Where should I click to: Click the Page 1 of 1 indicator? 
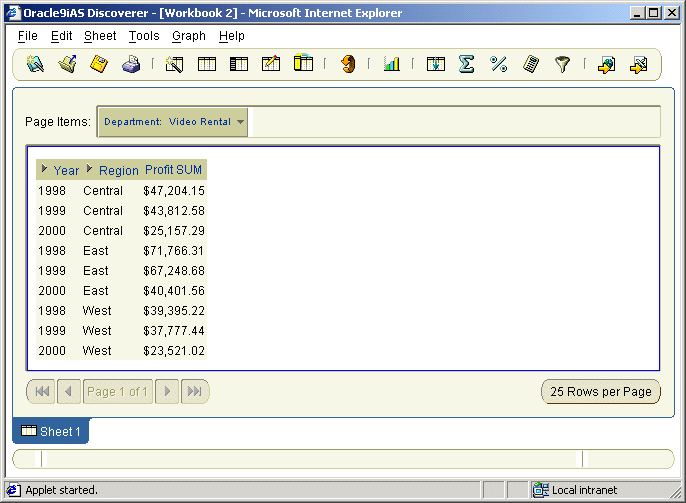point(118,391)
